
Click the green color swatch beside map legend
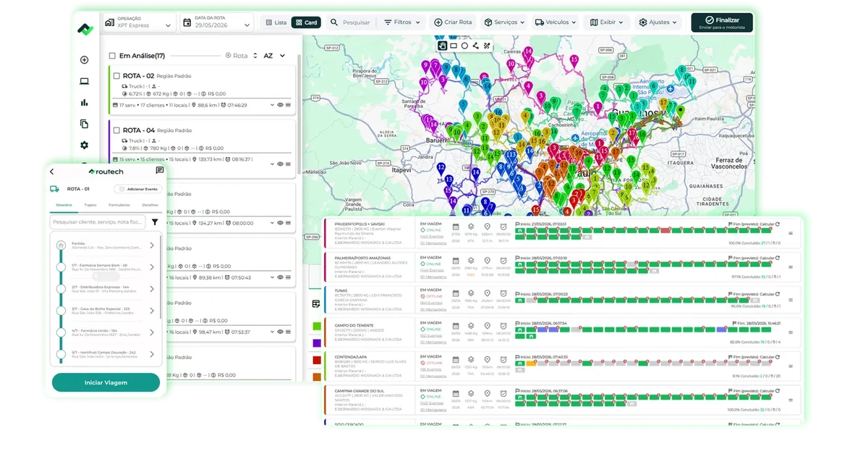click(x=316, y=327)
